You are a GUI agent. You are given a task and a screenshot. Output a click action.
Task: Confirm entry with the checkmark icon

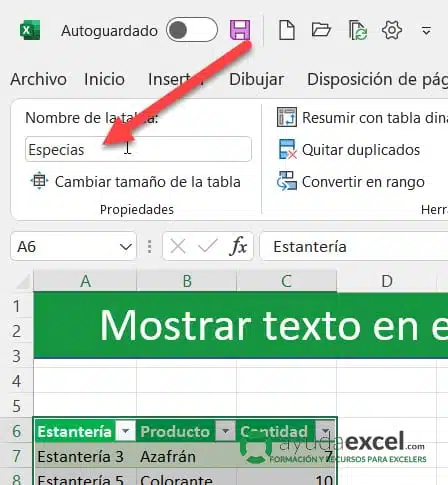coord(208,246)
